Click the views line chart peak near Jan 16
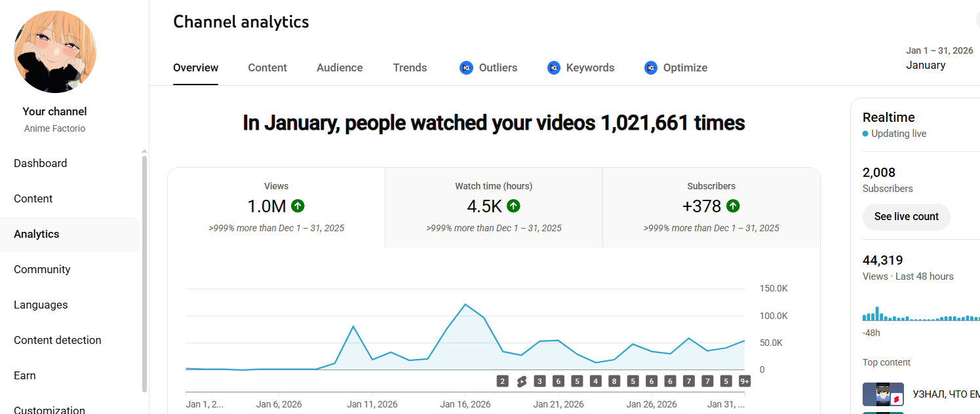 [465, 305]
